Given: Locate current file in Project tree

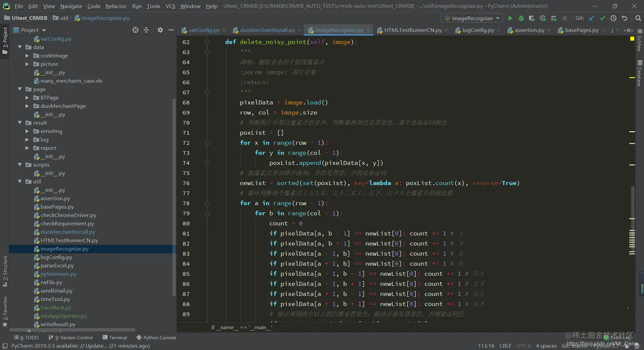Looking at the screenshot, I should click(135, 30).
